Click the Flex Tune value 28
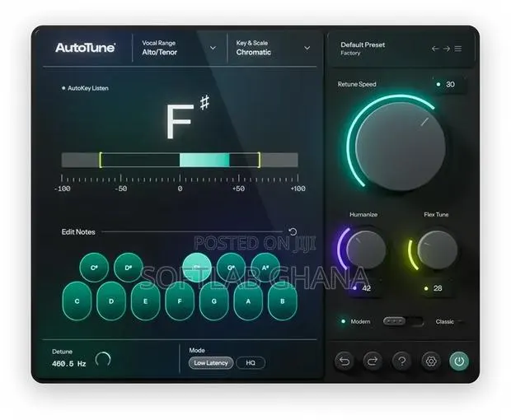The height and width of the screenshot is (420, 511). [438, 288]
